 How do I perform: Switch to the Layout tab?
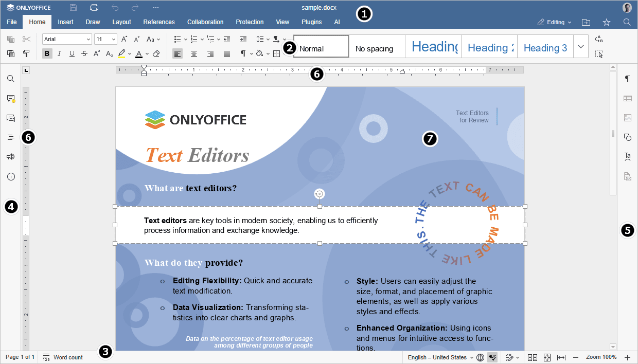tap(121, 22)
